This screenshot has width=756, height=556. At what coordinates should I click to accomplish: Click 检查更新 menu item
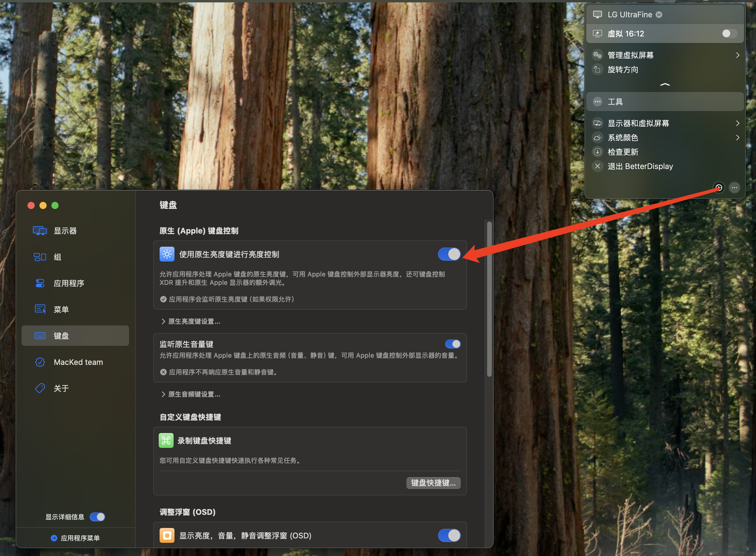(623, 152)
